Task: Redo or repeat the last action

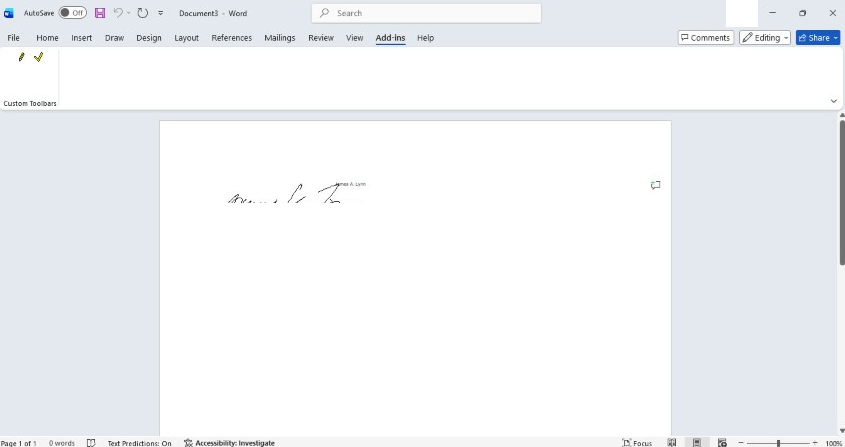Action: click(142, 13)
